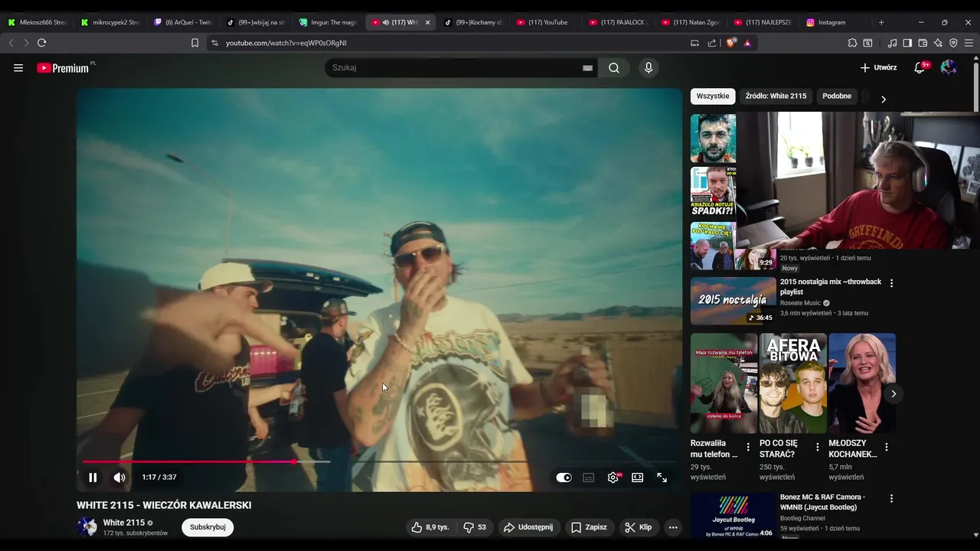Open Brave Shields lion icon
Viewport: 980px width, 551px height.
730,43
